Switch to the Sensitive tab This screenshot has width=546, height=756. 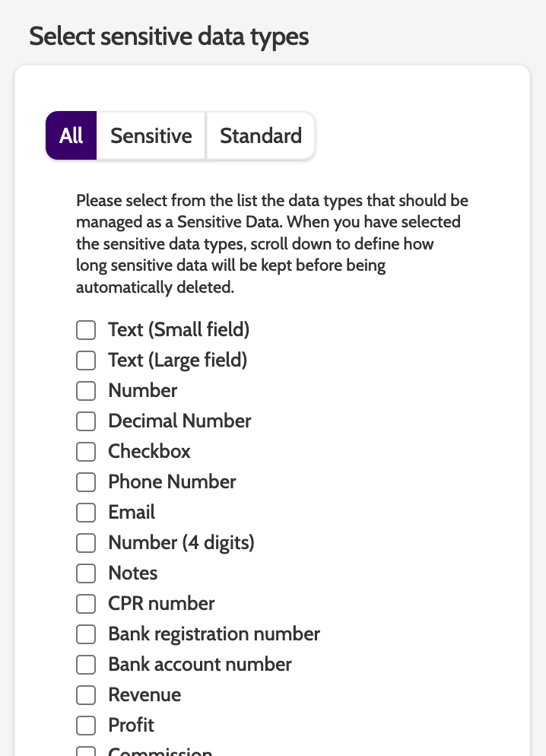tap(151, 136)
